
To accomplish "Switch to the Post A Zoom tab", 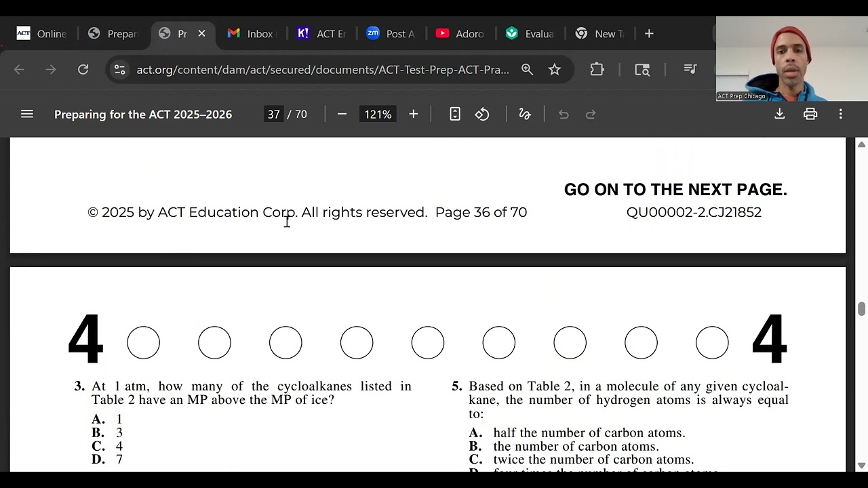I will (391, 34).
